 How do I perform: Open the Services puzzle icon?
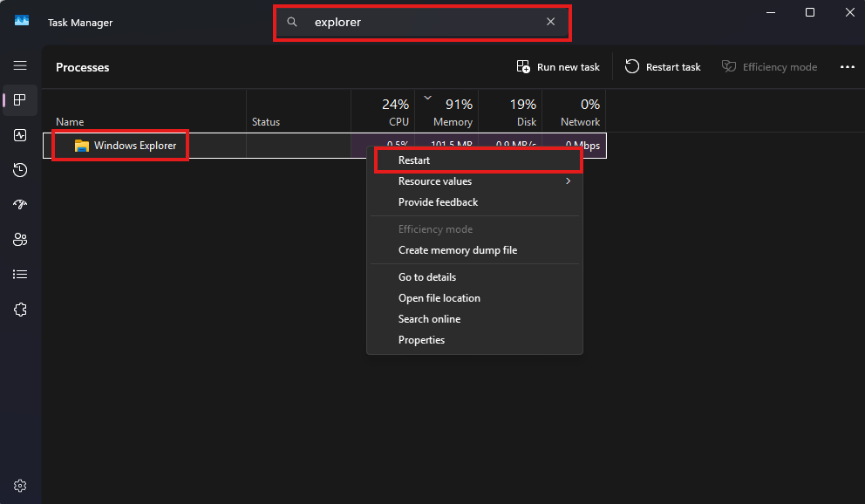pyautogui.click(x=20, y=310)
